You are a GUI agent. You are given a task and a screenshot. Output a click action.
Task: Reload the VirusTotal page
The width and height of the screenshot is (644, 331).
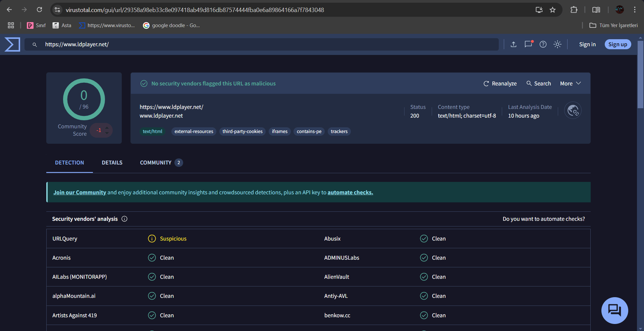[x=39, y=10]
